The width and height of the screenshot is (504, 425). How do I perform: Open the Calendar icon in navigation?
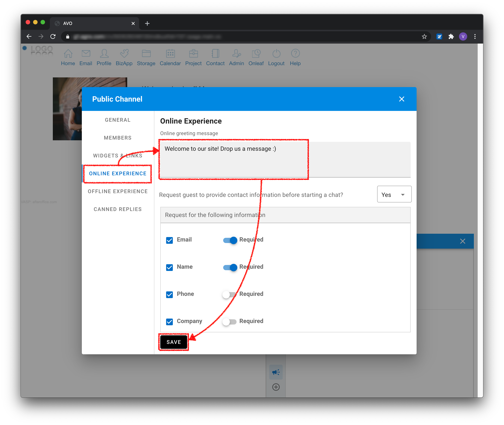coord(170,53)
